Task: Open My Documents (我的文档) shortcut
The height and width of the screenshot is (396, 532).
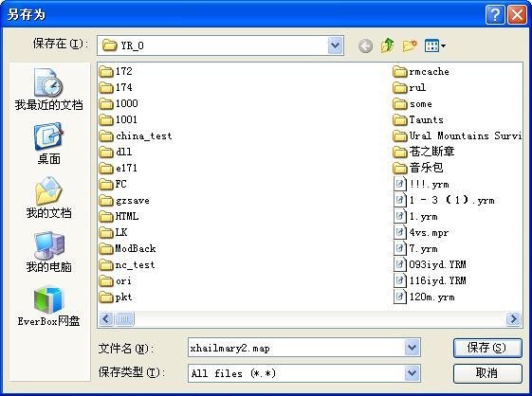Action: [x=48, y=197]
